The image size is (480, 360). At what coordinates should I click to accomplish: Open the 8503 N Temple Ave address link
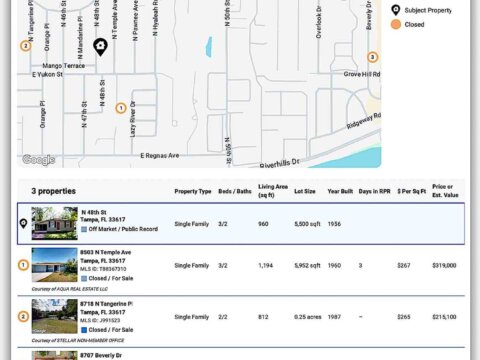point(106,252)
